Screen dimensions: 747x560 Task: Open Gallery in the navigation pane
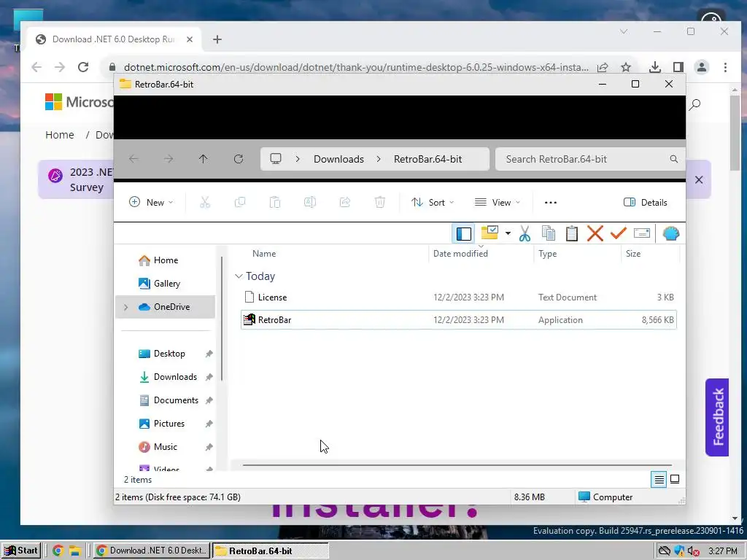coord(166,284)
